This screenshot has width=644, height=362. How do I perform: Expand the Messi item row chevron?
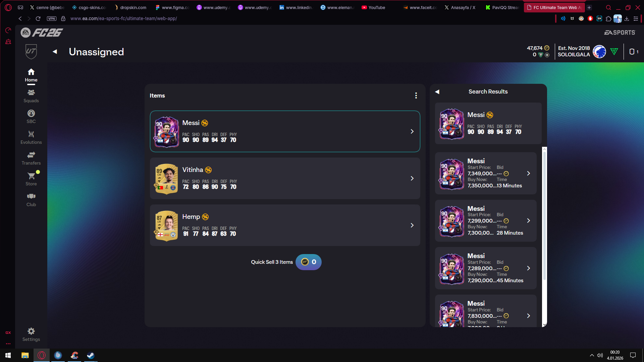click(x=412, y=131)
